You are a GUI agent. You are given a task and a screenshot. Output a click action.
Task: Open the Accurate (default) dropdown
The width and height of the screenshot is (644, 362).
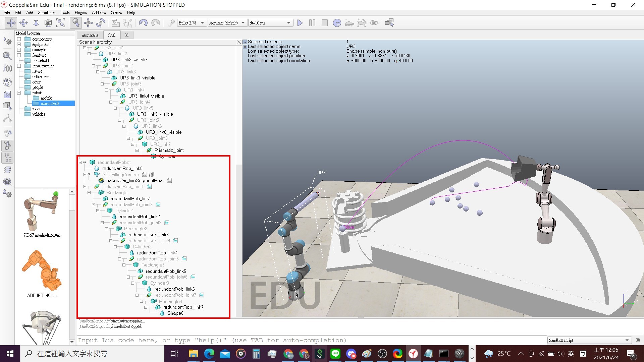227,23
